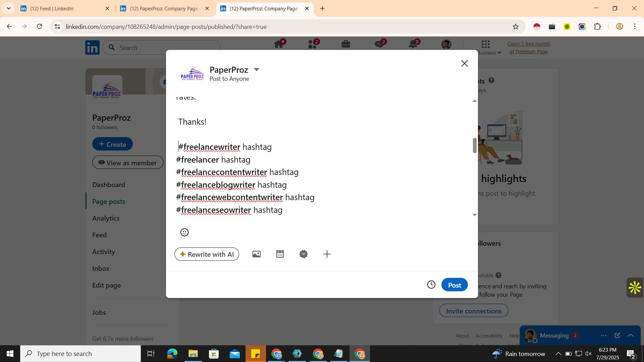The height and width of the screenshot is (362, 644).
Task: Click the LinkedIn logo
Action: tap(92, 48)
